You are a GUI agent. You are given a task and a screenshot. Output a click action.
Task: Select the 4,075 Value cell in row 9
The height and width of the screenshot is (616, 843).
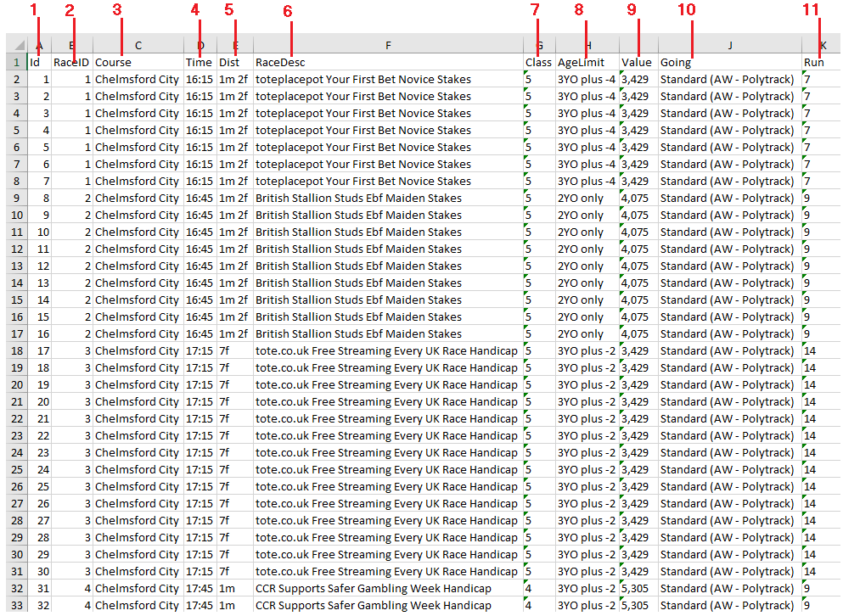pyautogui.click(x=638, y=198)
